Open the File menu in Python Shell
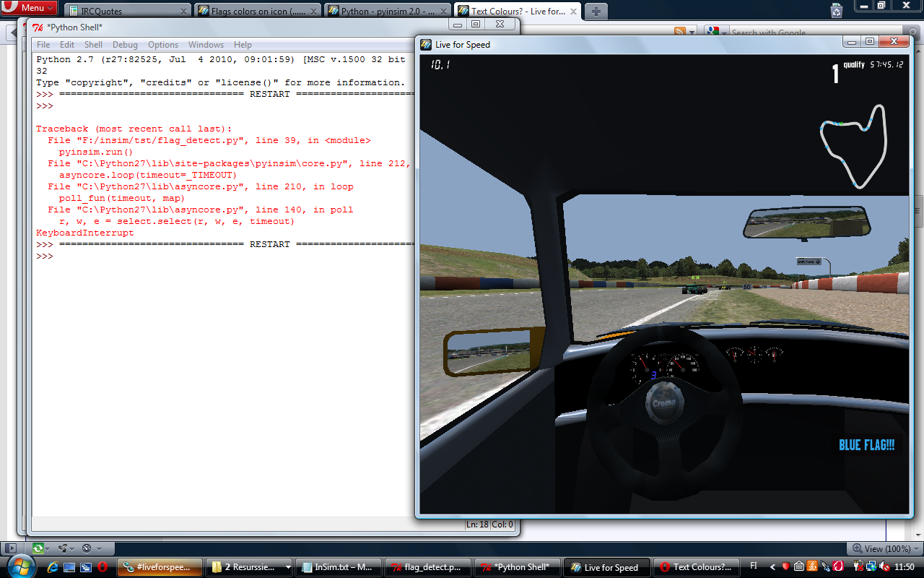This screenshot has width=924, height=578. 43,45
